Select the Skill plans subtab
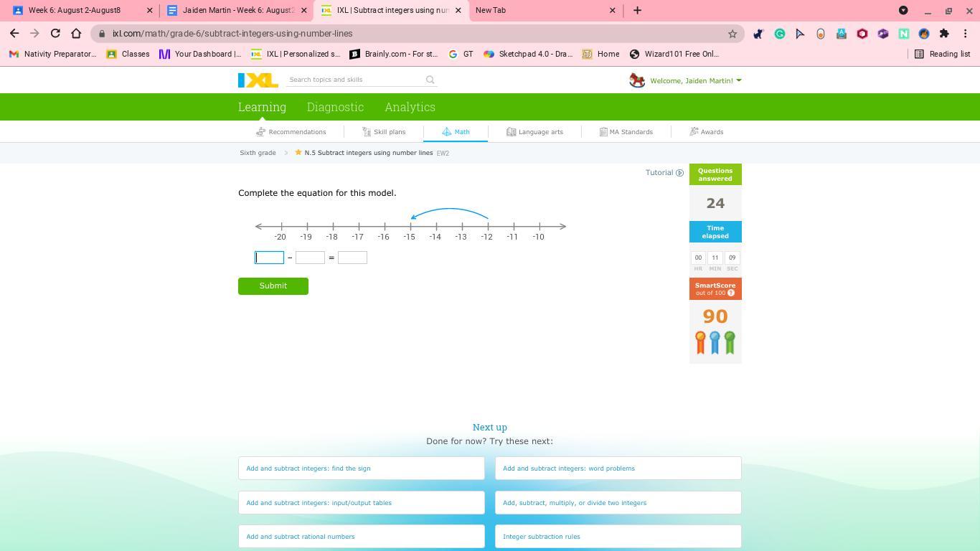This screenshot has width=980, height=551. [384, 132]
